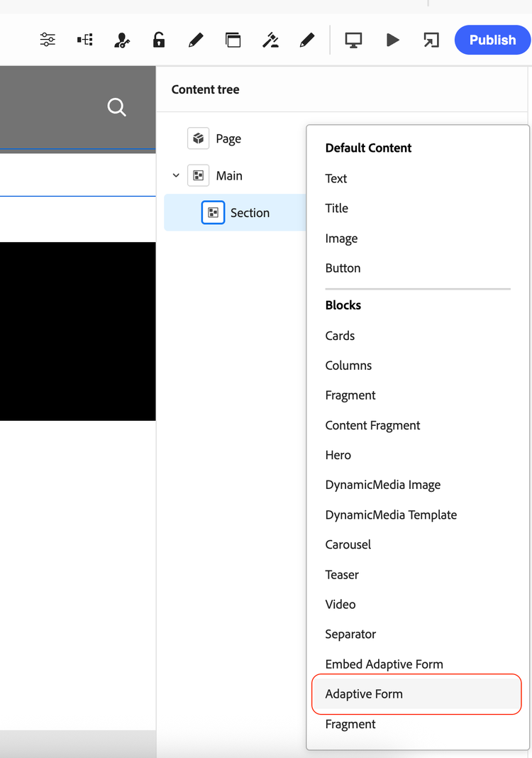Open the properties sliders icon in toolbar
The height and width of the screenshot is (758, 532).
coord(48,40)
